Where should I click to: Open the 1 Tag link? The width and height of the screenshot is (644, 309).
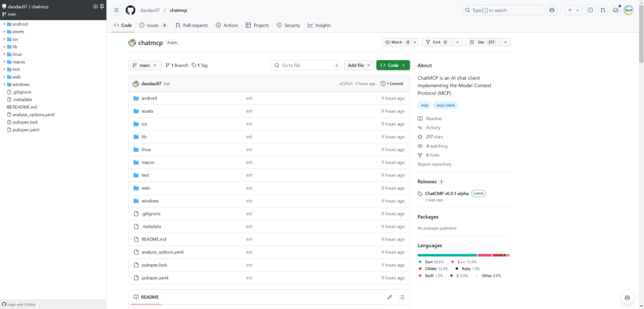pyautogui.click(x=200, y=66)
